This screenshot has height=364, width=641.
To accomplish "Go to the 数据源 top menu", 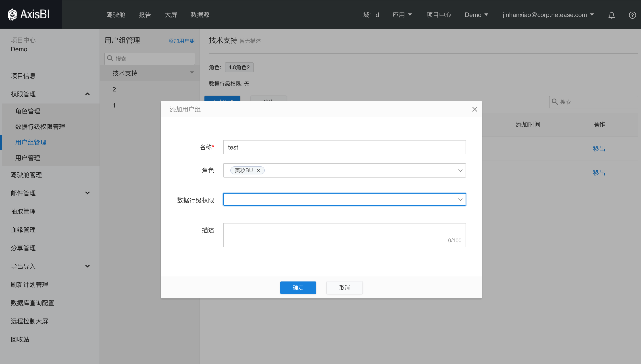I will click(200, 15).
